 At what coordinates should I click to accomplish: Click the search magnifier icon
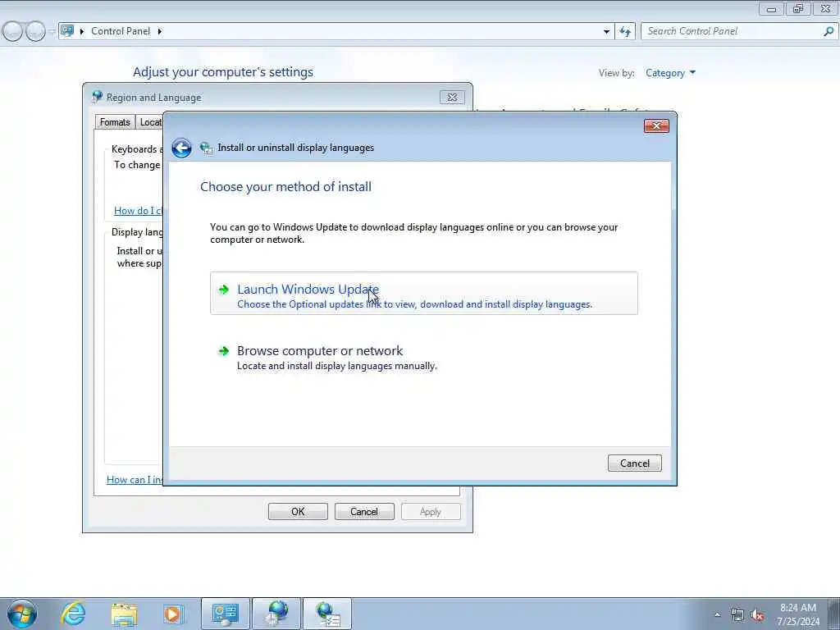829,31
